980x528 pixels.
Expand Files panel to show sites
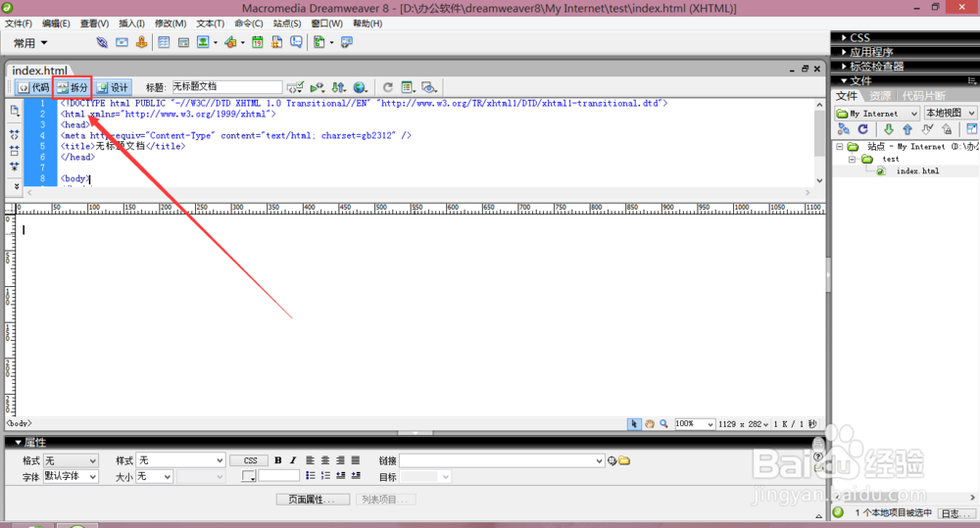tap(971, 129)
